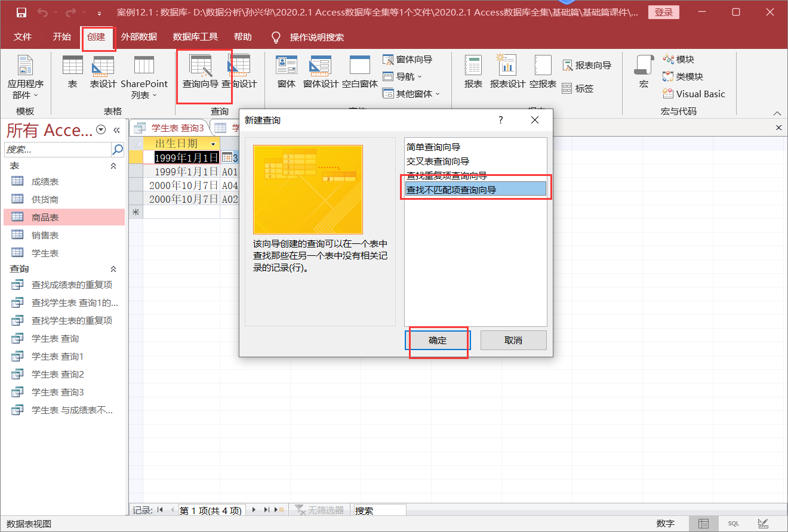Image resolution: width=788 pixels, height=532 pixels.
Task: Click the navigation pane search box
Action: (58, 149)
